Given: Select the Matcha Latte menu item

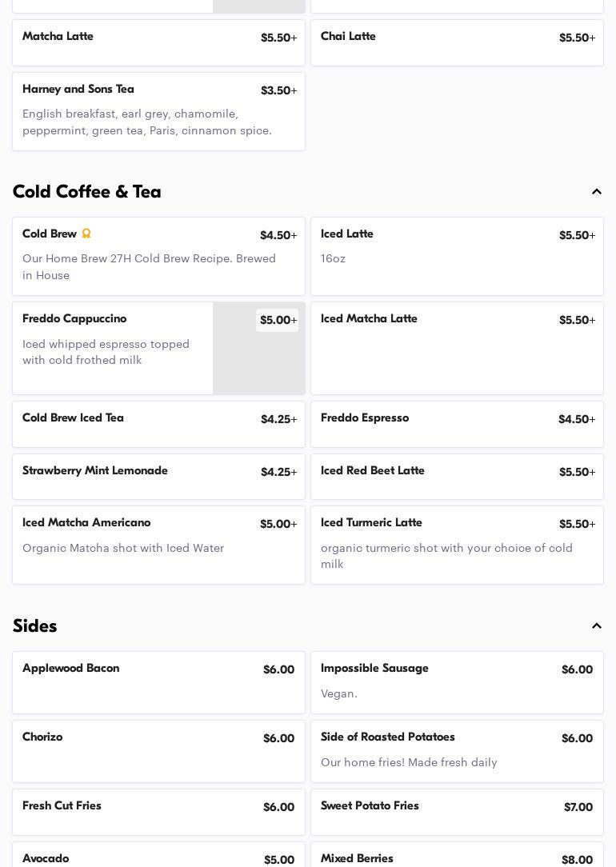Looking at the screenshot, I should pyautogui.click(x=158, y=42).
